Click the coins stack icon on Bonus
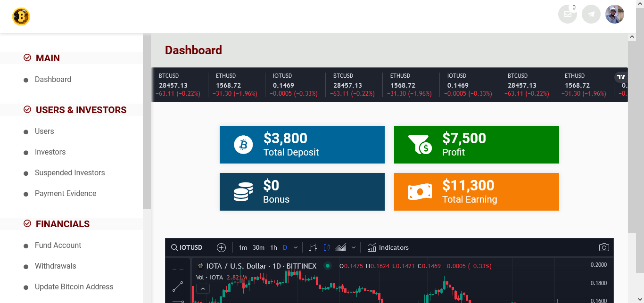 click(x=243, y=192)
